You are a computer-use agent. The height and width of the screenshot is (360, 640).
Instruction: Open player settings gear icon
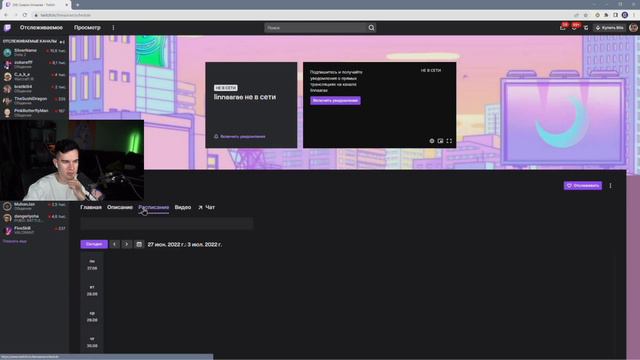tap(432, 141)
